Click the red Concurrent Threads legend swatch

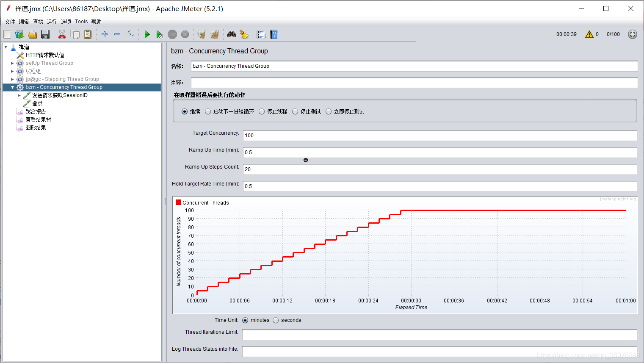coord(178,202)
